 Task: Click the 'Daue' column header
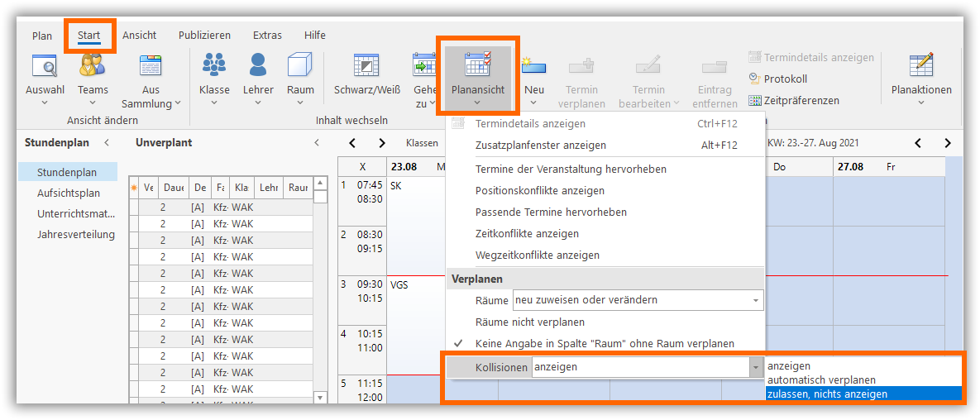pyautogui.click(x=174, y=187)
